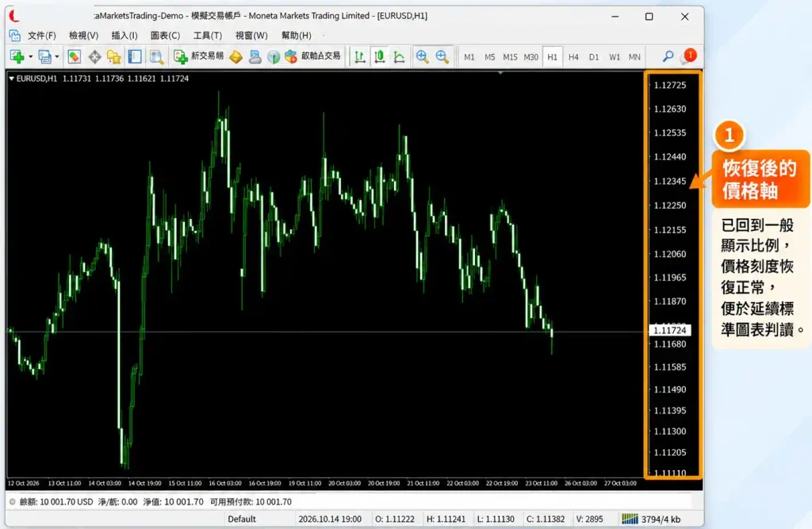Image resolution: width=812 pixels, height=529 pixels.
Task: Open the Market Watch icon
Action: [74, 56]
